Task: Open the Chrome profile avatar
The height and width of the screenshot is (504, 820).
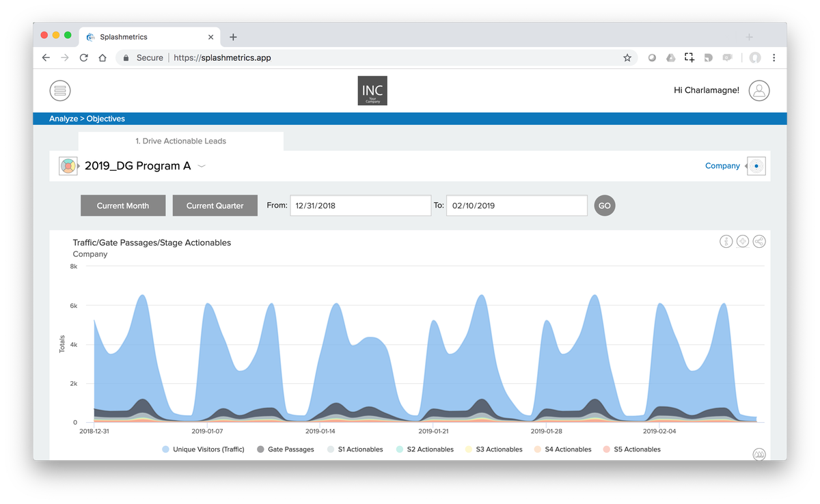Action: tap(755, 58)
